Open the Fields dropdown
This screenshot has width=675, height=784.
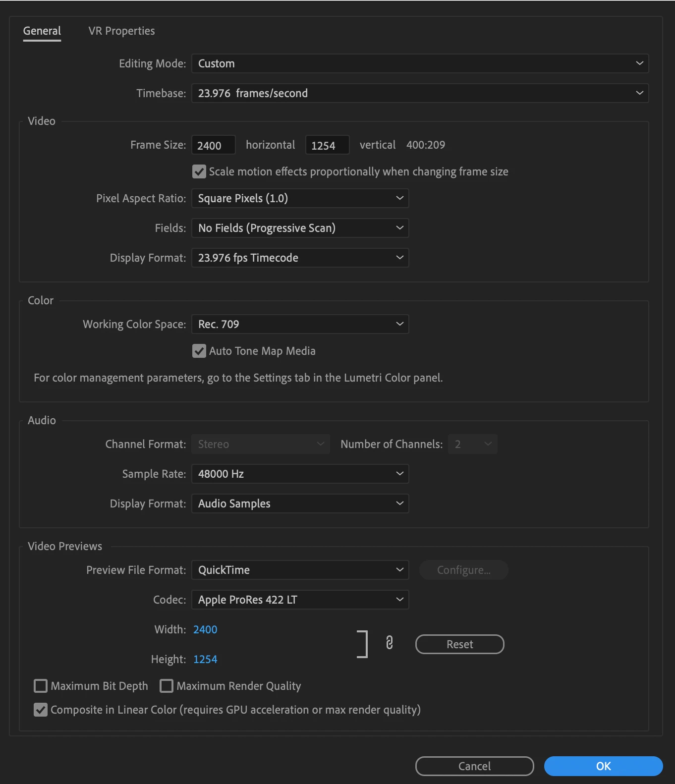(300, 228)
